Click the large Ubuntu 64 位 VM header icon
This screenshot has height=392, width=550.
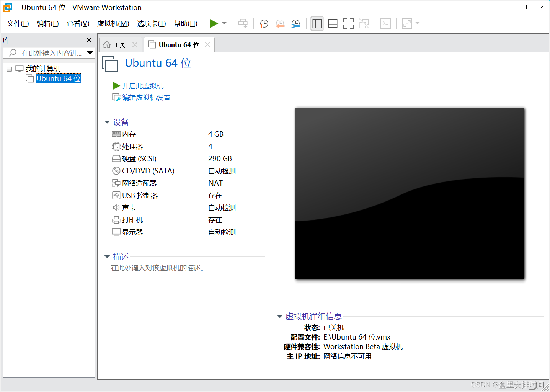(110, 64)
